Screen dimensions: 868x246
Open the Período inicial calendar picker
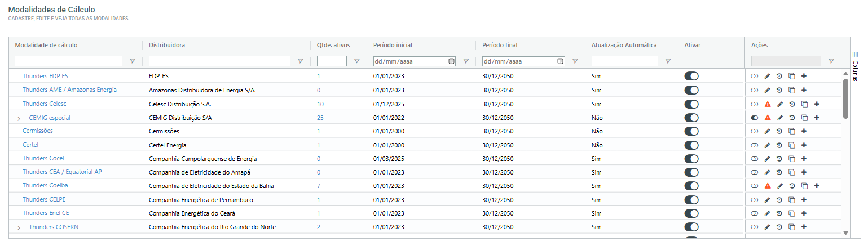coord(451,61)
